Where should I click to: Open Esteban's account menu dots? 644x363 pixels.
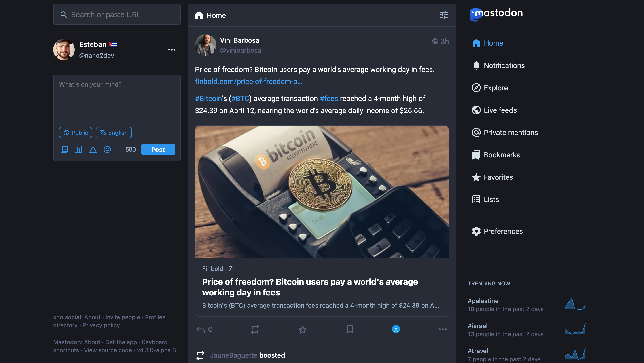172,49
